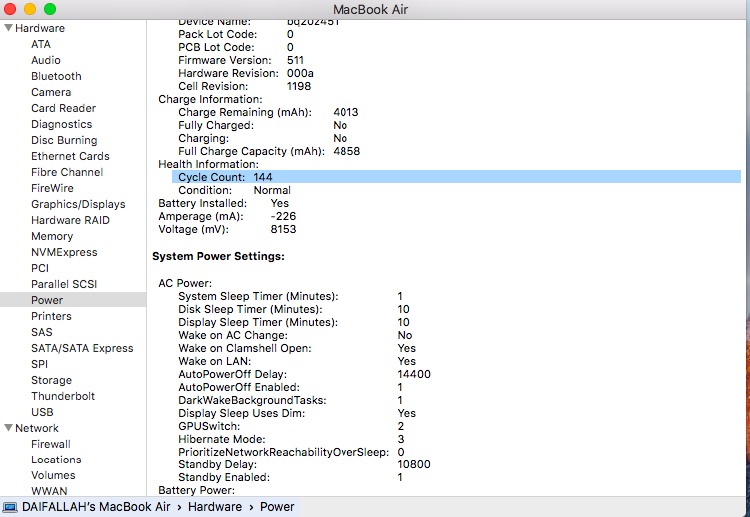Screen dimensions: 750x517
Task: Open the NVMExpress sidebar entry
Action: (62, 252)
